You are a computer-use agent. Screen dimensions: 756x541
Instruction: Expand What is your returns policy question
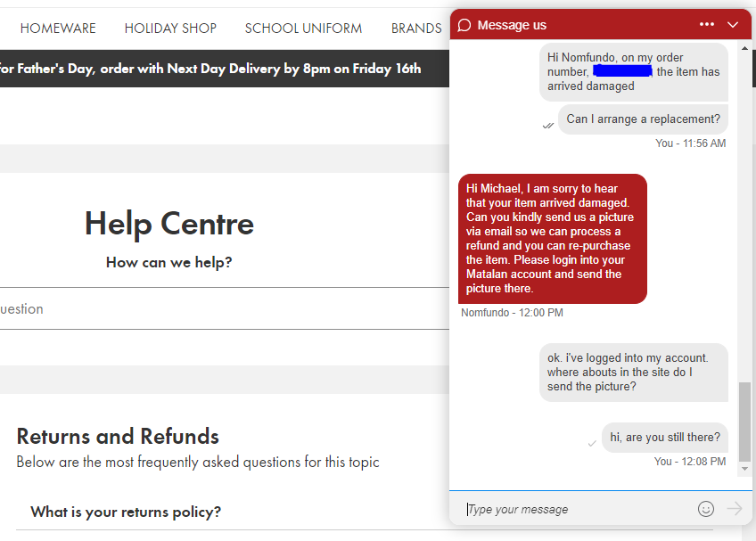pyautogui.click(x=126, y=512)
